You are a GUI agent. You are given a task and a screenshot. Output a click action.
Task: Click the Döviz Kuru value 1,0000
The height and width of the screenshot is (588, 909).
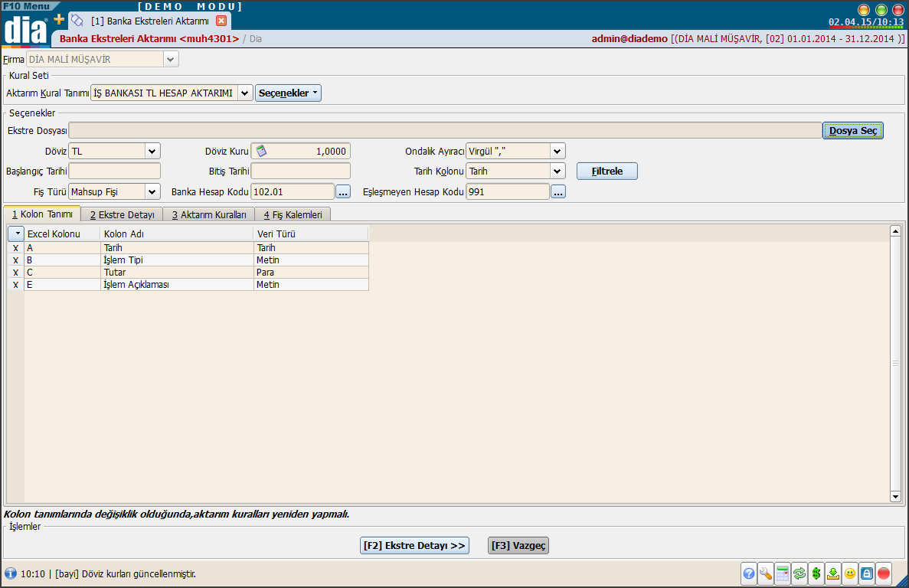(x=330, y=151)
